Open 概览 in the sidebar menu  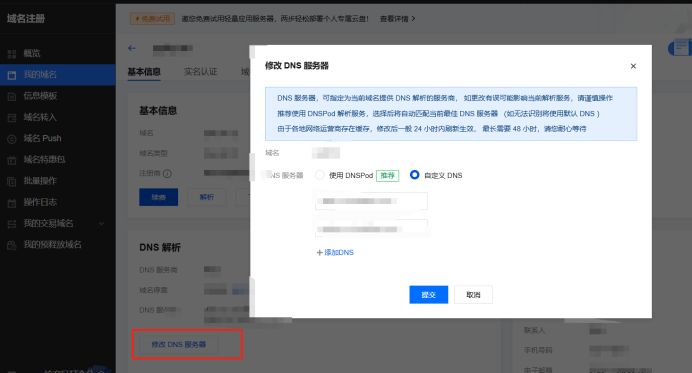pos(32,53)
